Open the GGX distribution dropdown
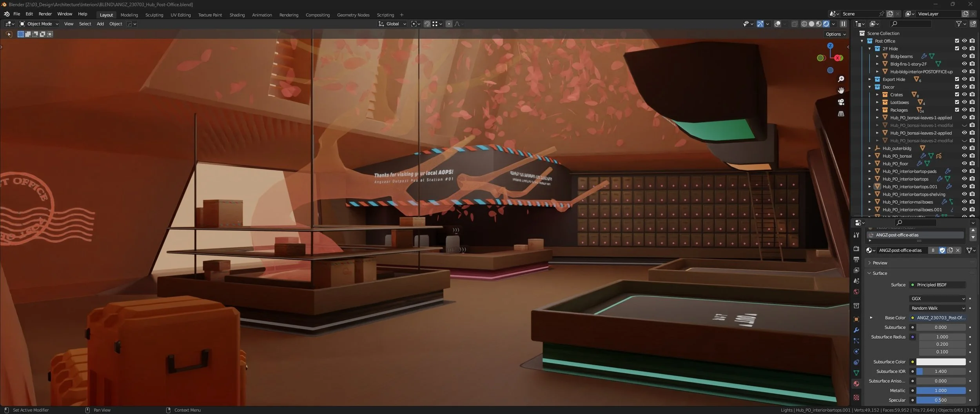The height and width of the screenshot is (414, 980). pyautogui.click(x=937, y=299)
